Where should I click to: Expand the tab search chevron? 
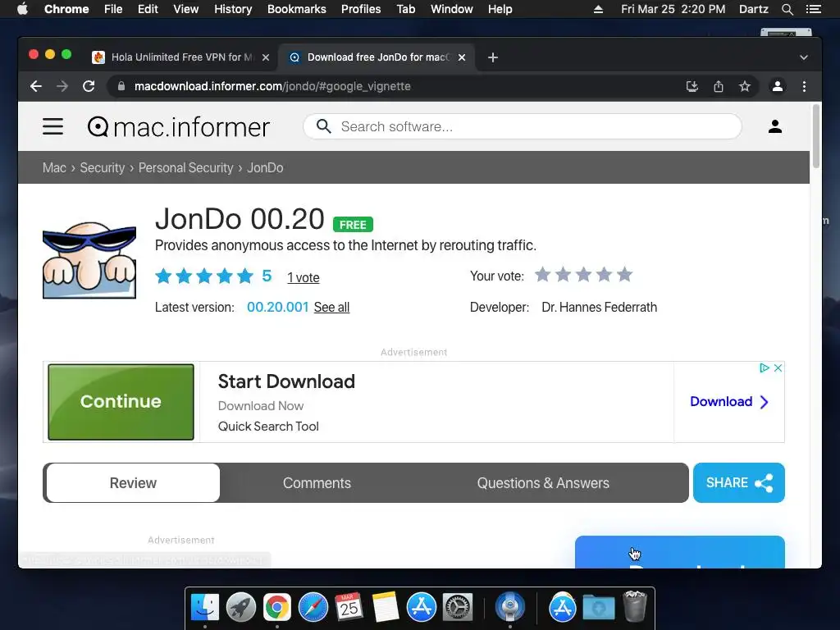[x=804, y=57]
